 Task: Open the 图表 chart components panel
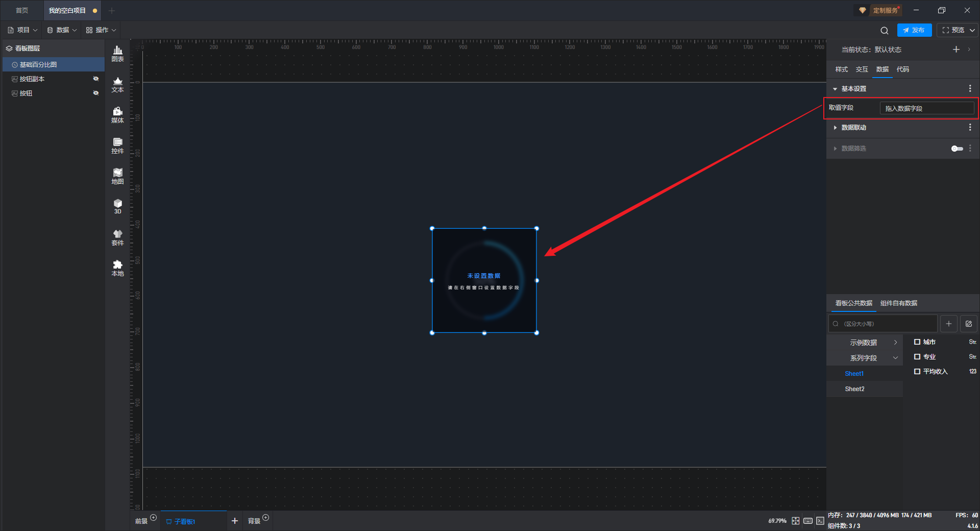pos(117,54)
